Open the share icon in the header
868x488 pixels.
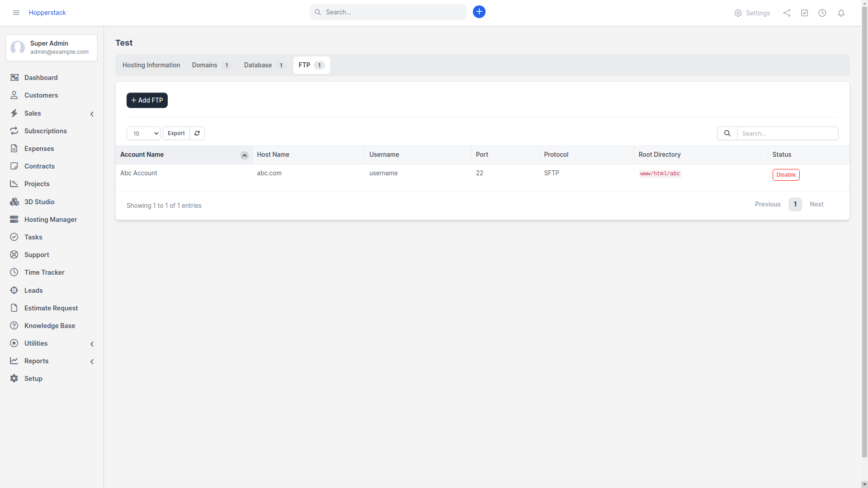click(787, 13)
